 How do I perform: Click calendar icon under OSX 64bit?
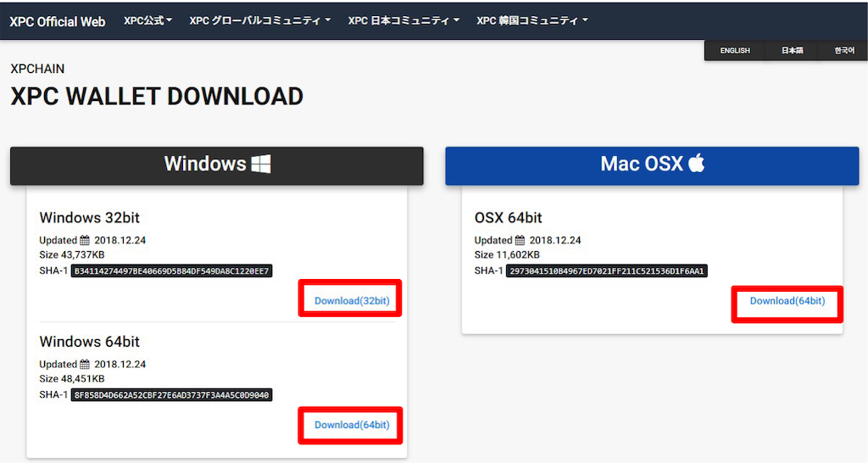(520, 240)
